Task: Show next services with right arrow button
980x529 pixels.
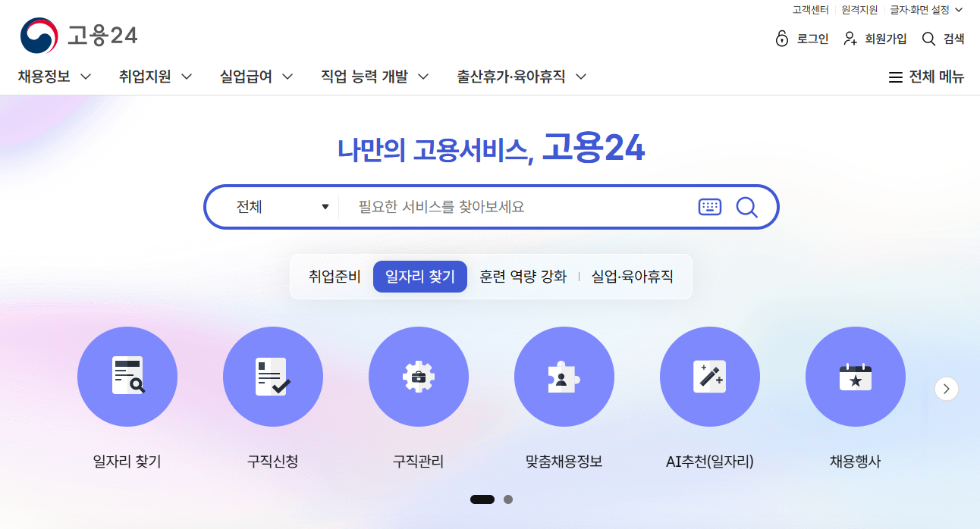Action: pos(946,389)
